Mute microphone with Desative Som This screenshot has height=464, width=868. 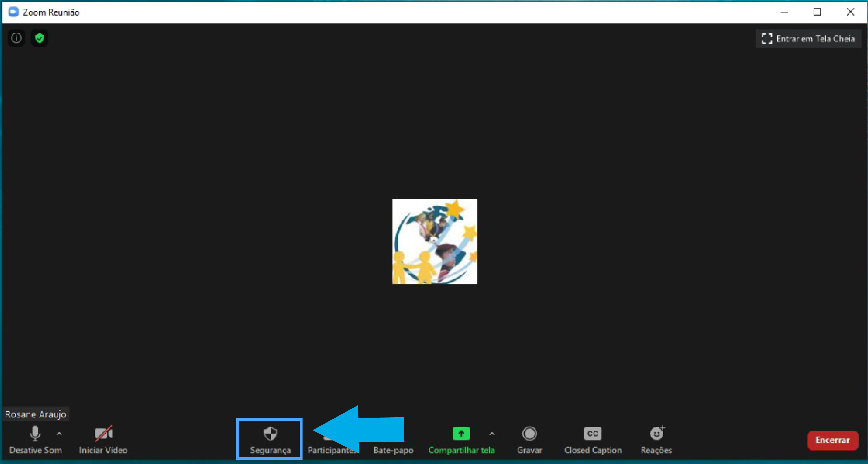point(35,440)
